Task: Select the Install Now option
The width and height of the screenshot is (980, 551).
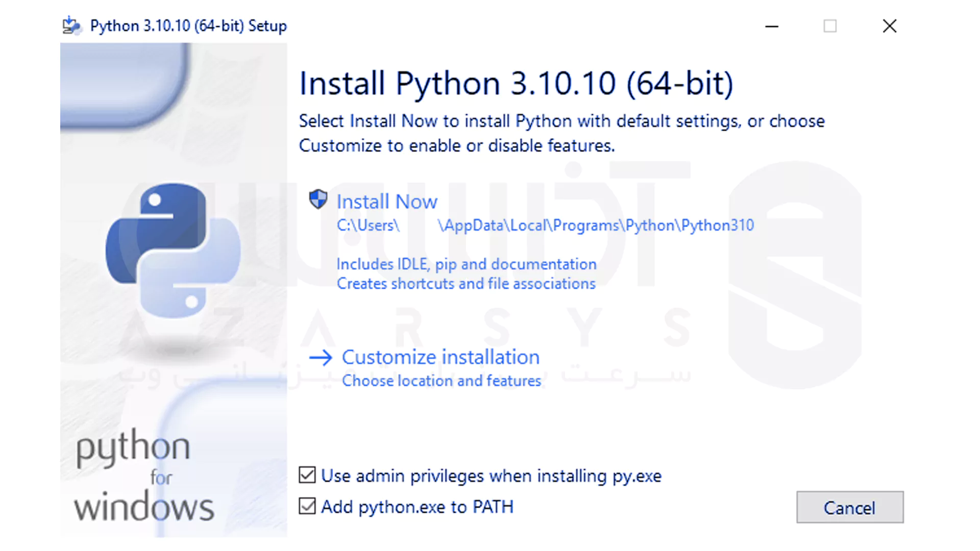Action: (x=386, y=201)
